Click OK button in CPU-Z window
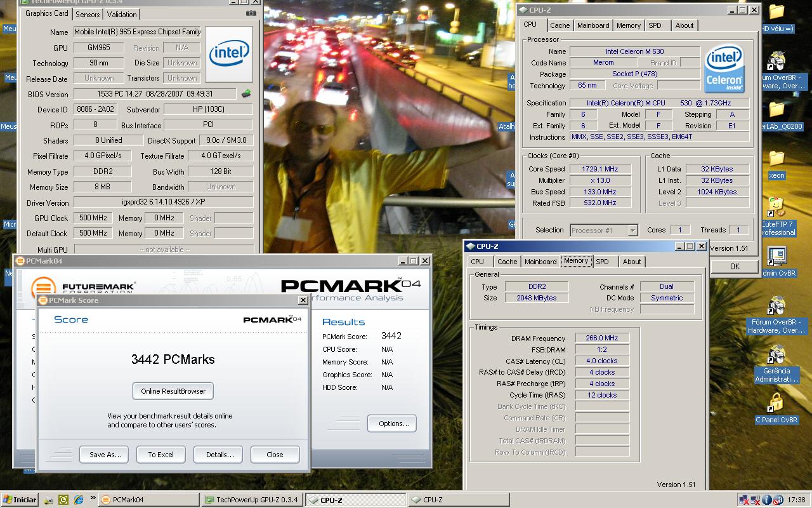 click(x=735, y=267)
